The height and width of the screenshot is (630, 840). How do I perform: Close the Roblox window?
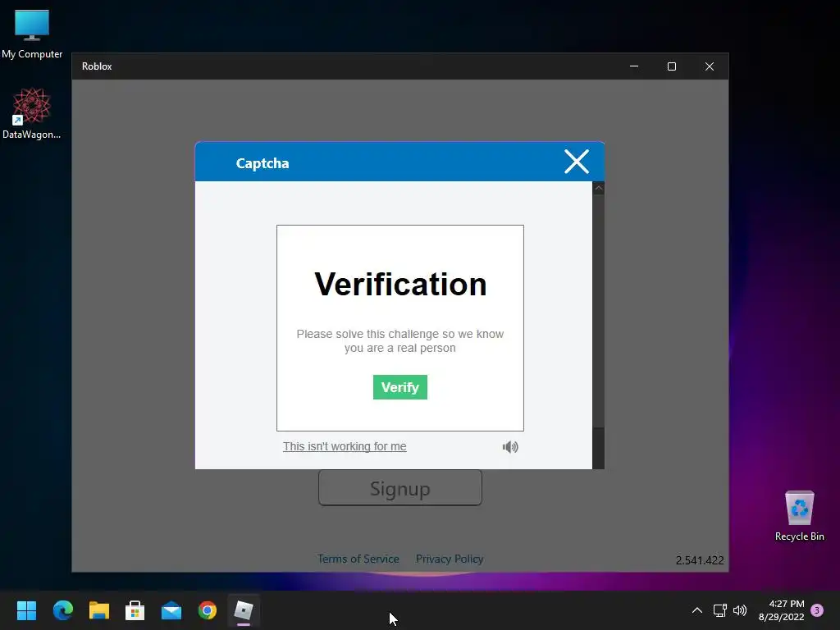[710, 66]
